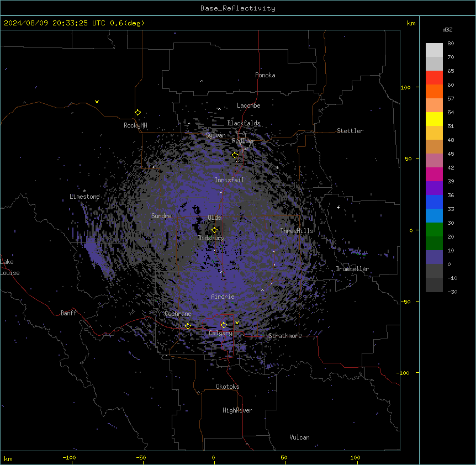Click the yellow V marker northeast of Calgary
Screen dimensions: 476x465
tap(237, 323)
